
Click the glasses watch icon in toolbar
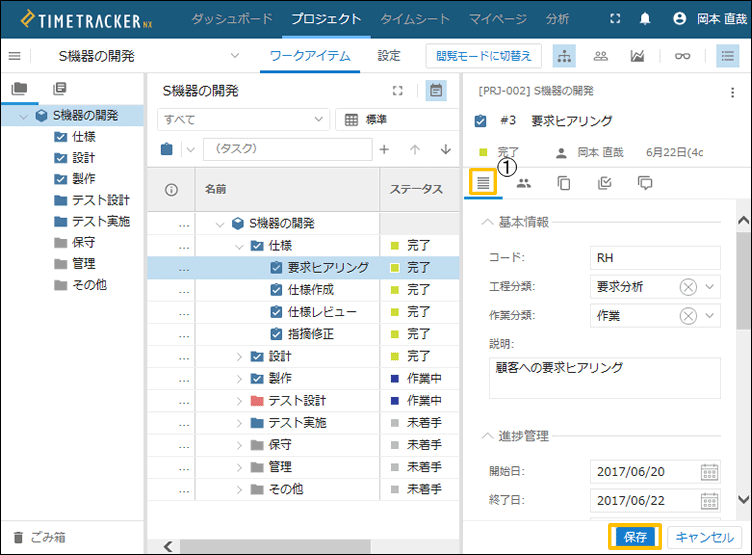682,56
